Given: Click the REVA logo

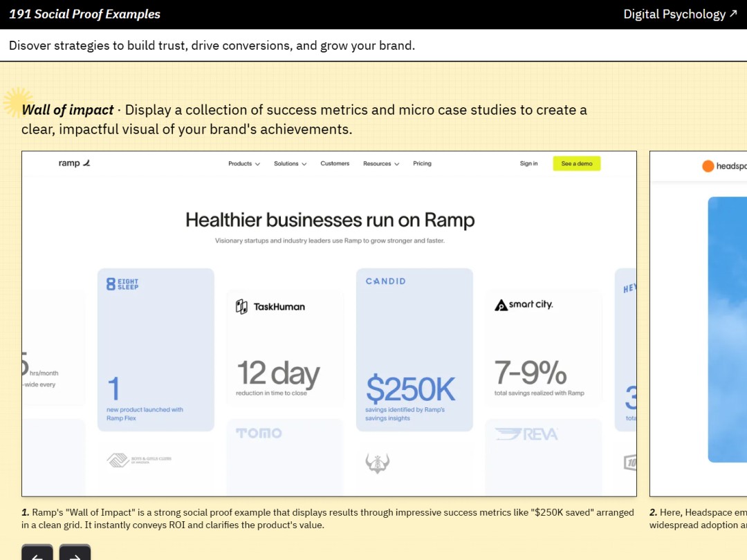Looking at the screenshot, I should (526, 433).
